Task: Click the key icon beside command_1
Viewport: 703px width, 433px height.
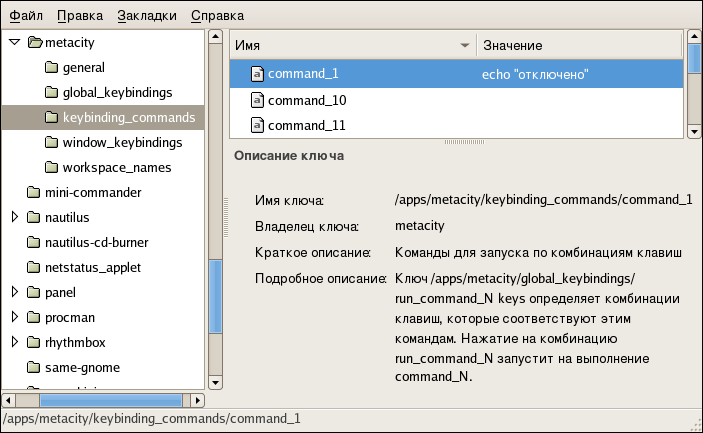Action: 257,74
